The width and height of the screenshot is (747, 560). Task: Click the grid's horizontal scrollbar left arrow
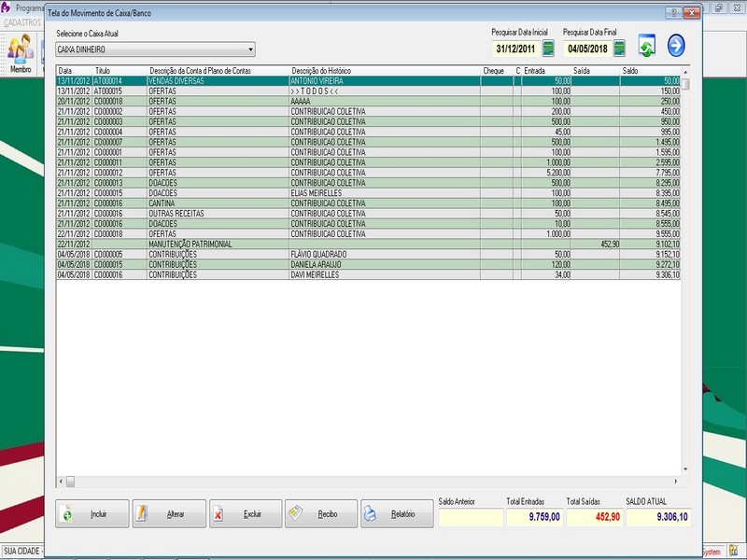pyautogui.click(x=61, y=482)
